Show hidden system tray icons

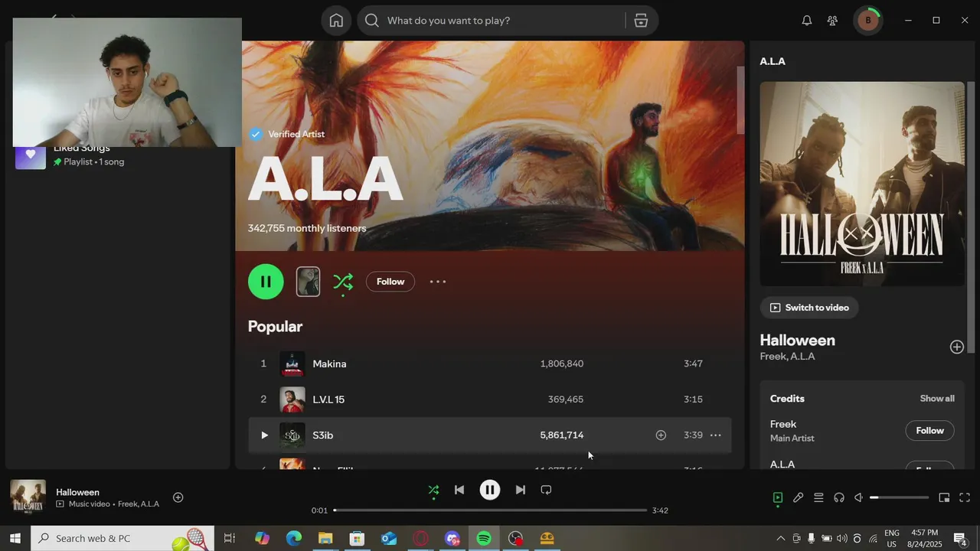[x=780, y=538]
